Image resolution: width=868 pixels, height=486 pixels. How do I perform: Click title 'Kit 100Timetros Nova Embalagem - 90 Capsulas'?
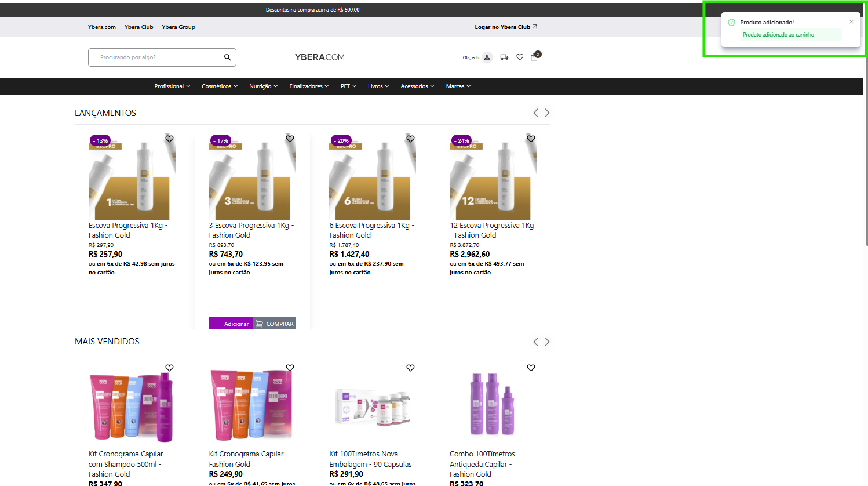pyautogui.click(x=371, y=459)
